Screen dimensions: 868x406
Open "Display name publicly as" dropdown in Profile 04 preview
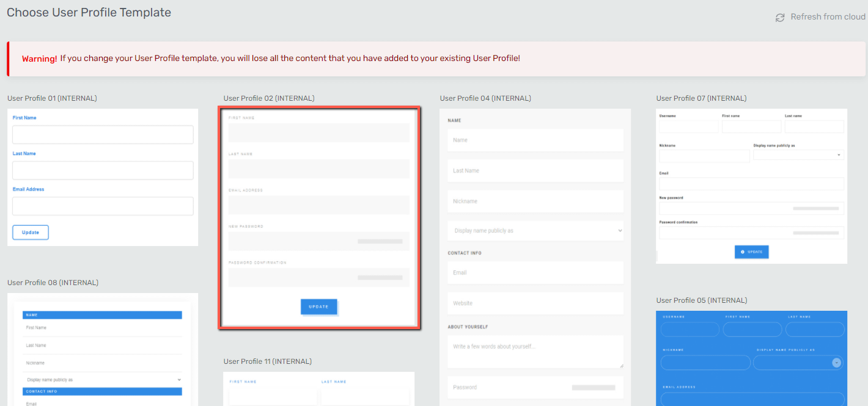coord(535,231)
